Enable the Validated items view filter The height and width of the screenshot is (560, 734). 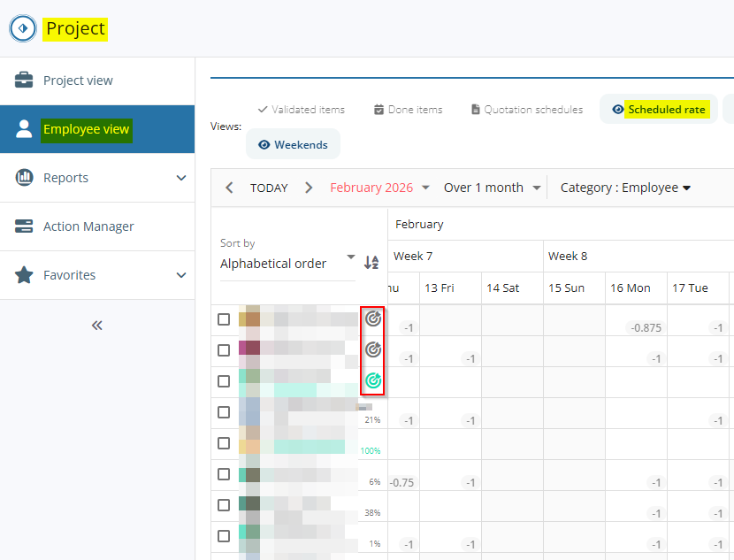[x=301, y=109]
